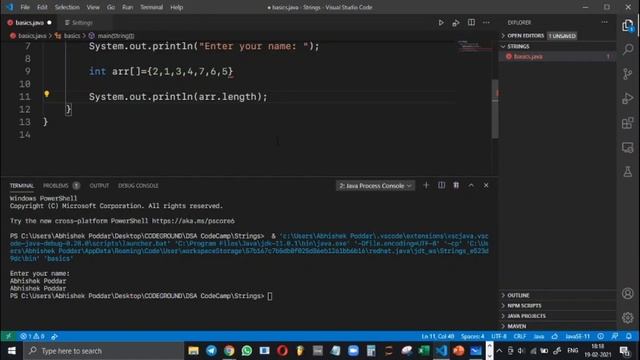The height and width of the screenshot is (360, 640).
Task: Expand the Maven section
Action: (x=557, y=326)
